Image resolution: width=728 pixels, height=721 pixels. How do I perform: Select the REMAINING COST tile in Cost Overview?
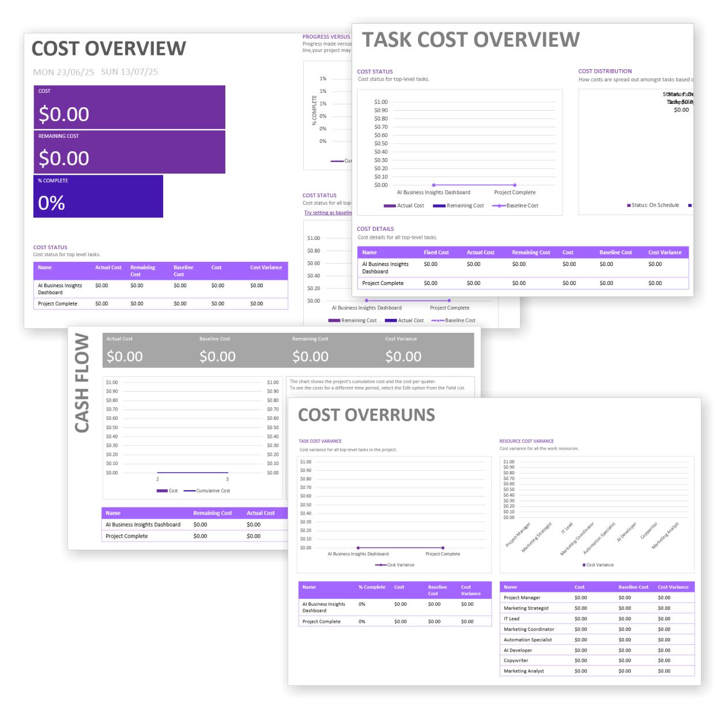point(129,152)
